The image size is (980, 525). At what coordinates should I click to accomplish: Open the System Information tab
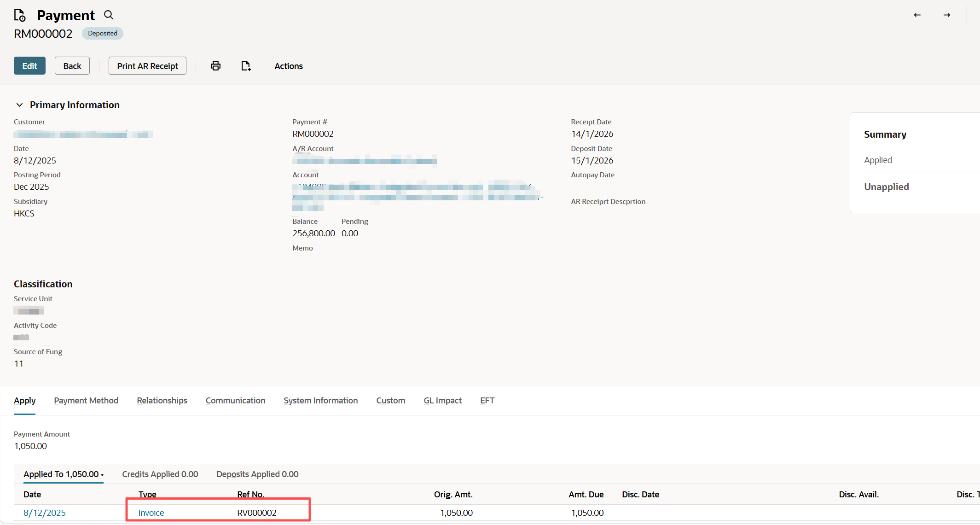point(320,401)
